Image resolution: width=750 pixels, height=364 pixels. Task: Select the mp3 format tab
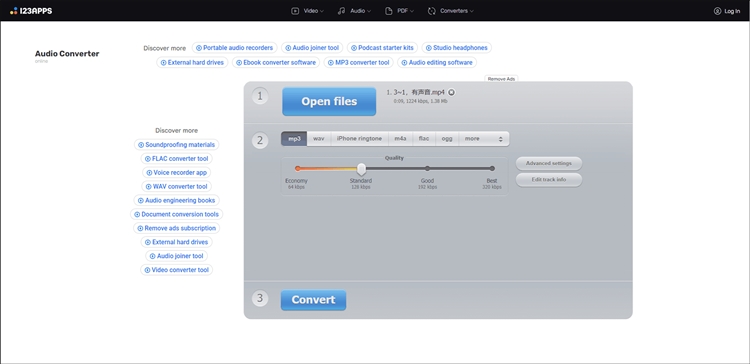pyautogui.click(x=294, y=139)
